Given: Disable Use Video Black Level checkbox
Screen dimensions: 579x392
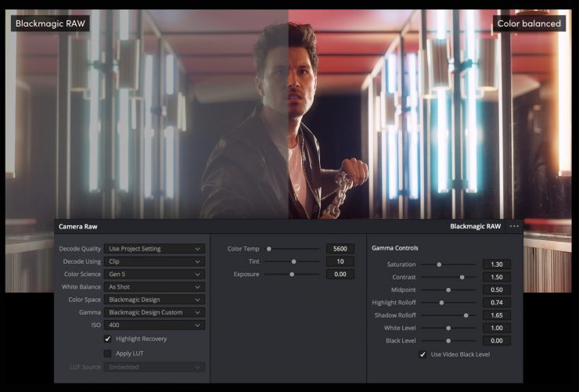Looking at the screenshot, I should click(423, 354).
